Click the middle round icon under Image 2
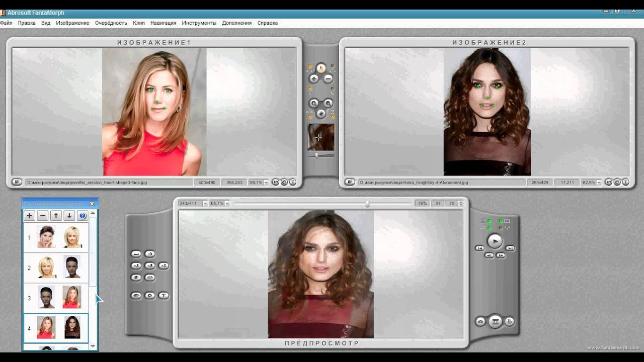Image resolution: width=644 pixels, height=362 pixels. pos(617,182)
